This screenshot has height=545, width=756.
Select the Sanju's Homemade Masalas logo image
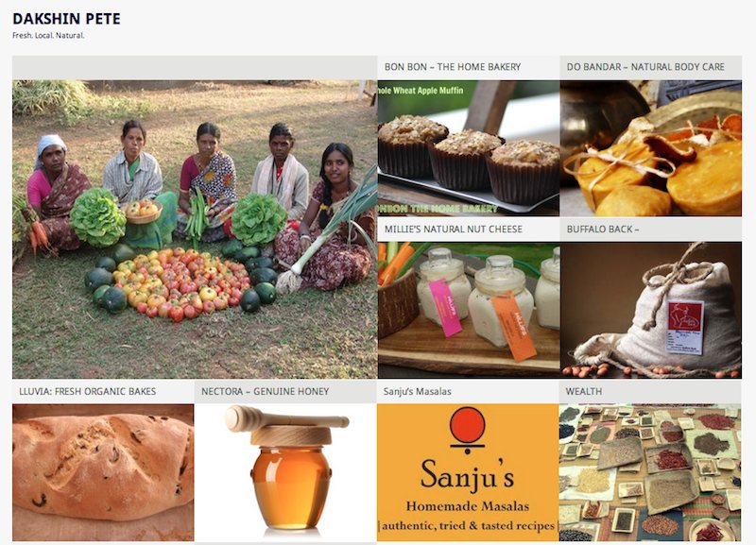[x=468, y=472]
